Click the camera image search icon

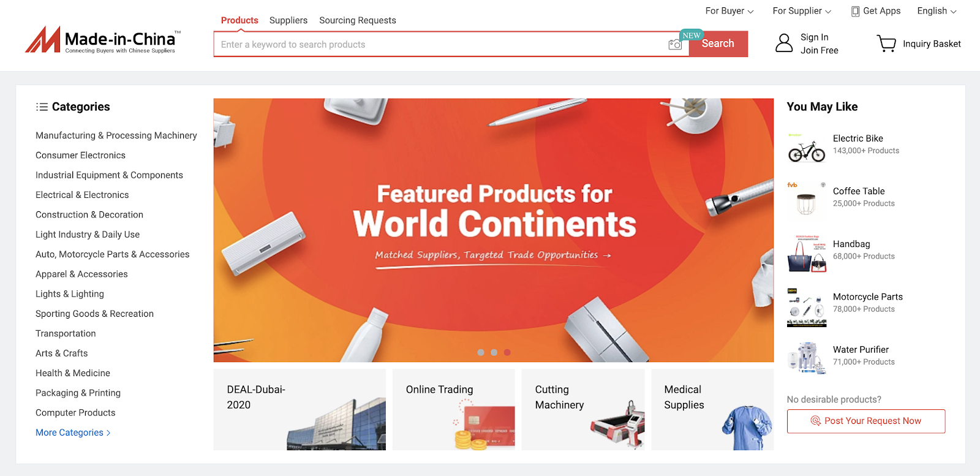[x=675, y=44]
